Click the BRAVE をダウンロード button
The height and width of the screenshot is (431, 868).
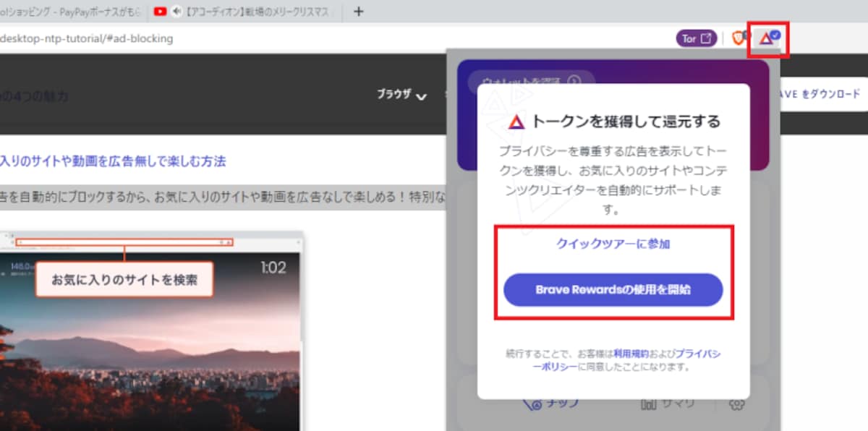pyautogui.click(x=817, y=94)
